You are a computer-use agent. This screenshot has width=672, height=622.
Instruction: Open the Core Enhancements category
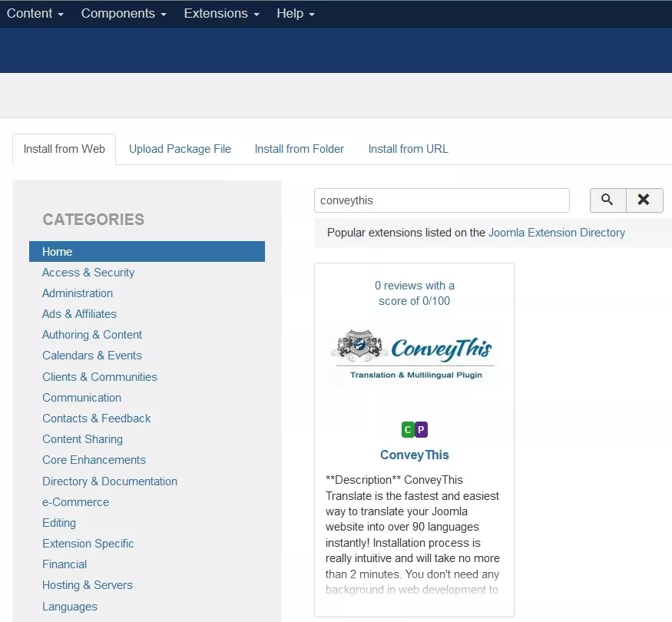94,460
